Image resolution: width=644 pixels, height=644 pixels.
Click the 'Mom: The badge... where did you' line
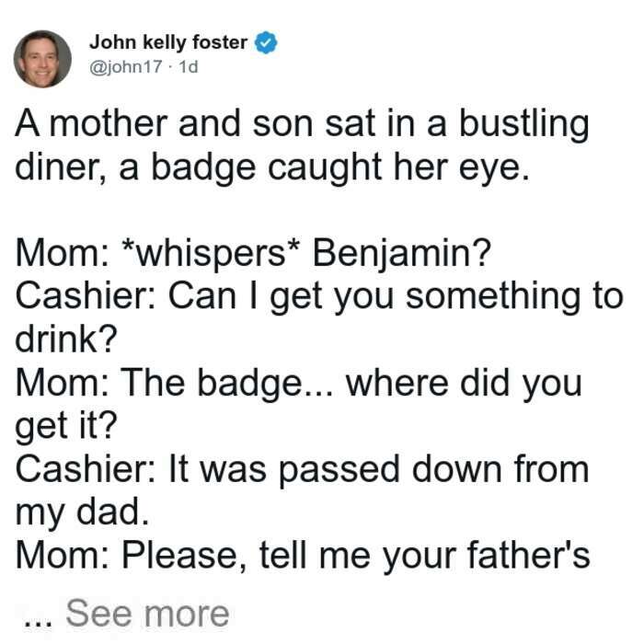(x=299, y=384)
